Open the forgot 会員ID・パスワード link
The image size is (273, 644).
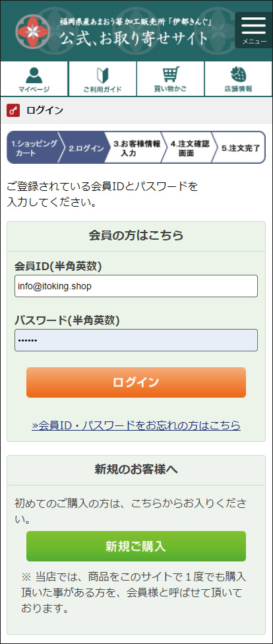point(136,425)
